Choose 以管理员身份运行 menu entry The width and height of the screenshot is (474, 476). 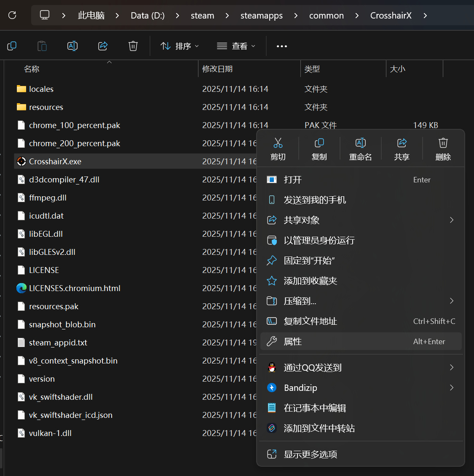[x=361, y=241]
